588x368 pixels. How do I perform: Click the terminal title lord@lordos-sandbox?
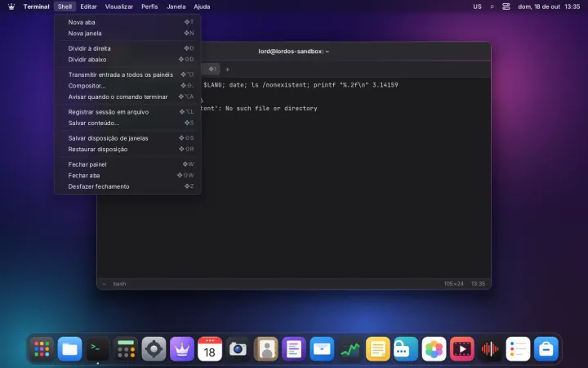click(294, 52)
